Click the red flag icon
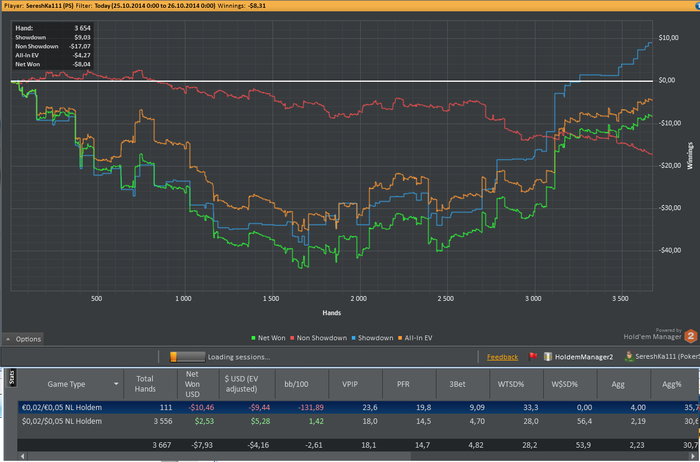 (x=533, y=356)
